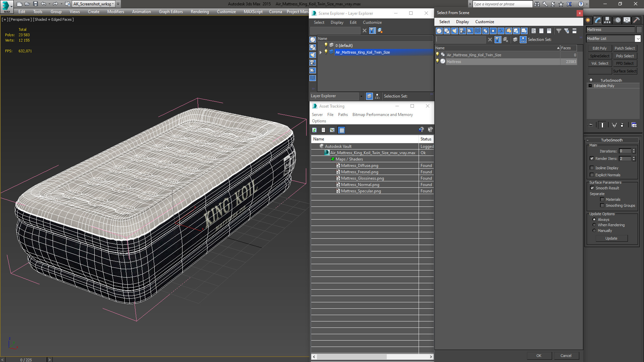Enable Separate by Materials checkbox
Viewport: 644px width, 362px height.
tap(602, 199)
